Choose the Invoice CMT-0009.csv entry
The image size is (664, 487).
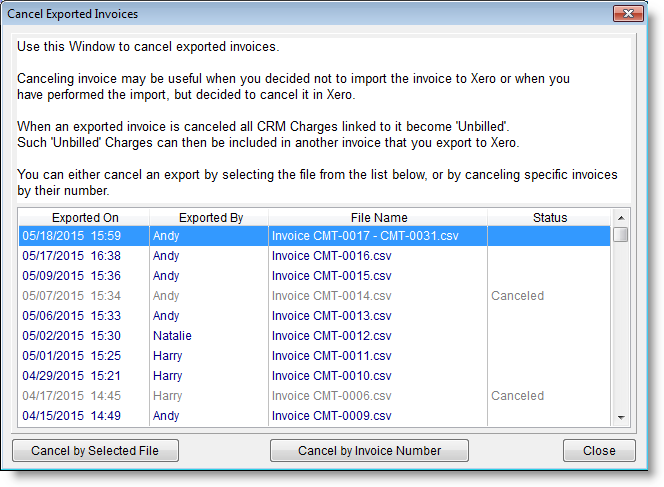tap(331, 416)
